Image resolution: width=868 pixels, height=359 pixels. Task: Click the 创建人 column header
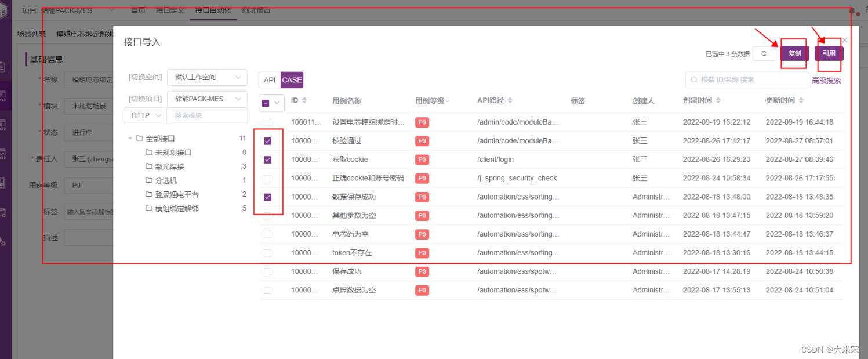(643, 100)
